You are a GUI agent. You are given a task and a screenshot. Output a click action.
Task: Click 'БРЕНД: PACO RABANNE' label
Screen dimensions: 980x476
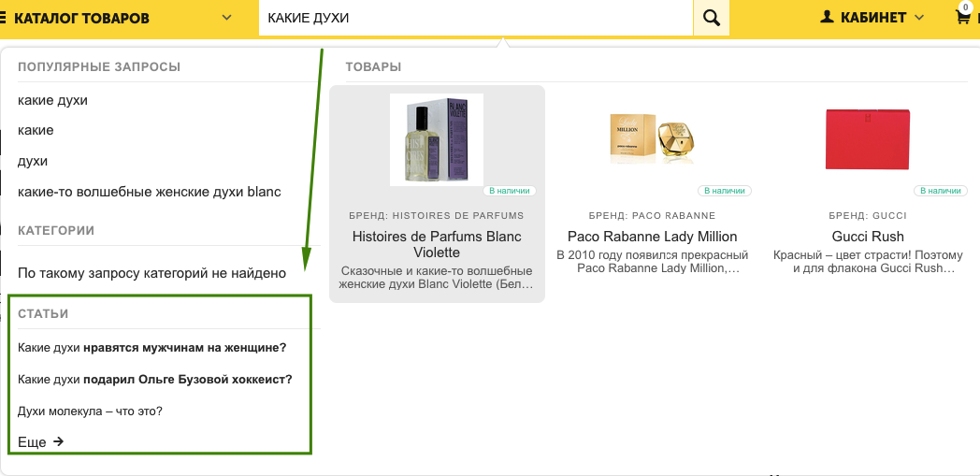click(x=653, y=215)
